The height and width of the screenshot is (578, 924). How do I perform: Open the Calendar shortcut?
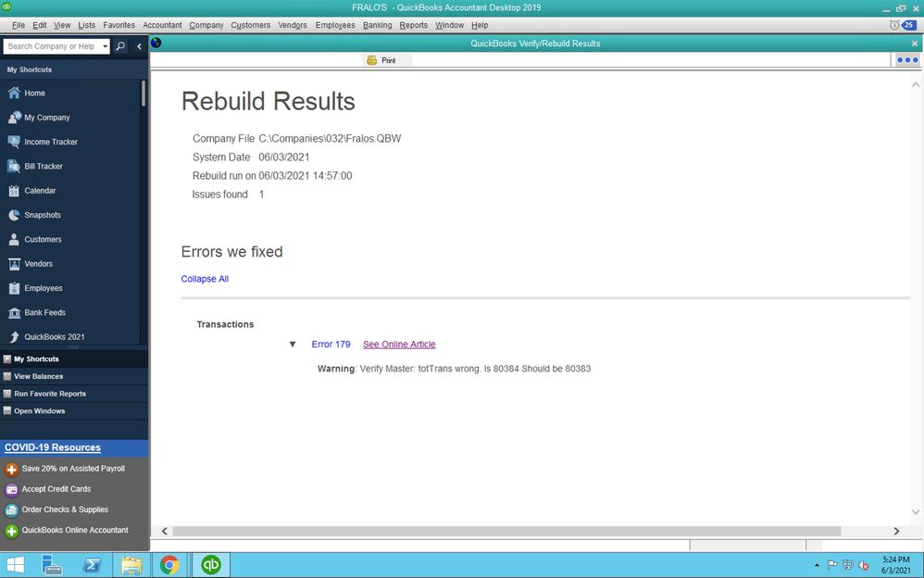[31, 191]
